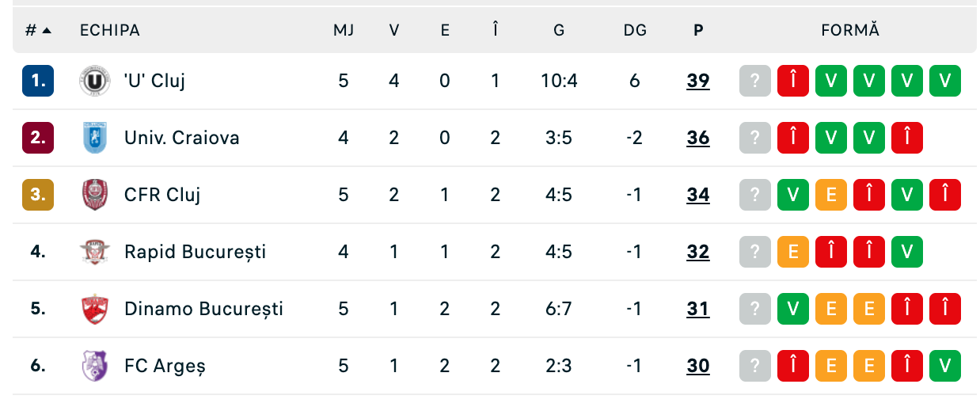Open Dinamo București's 31 points link
Image resolution: width=980 pixels, height=407 pixels.
coord(698,309)
